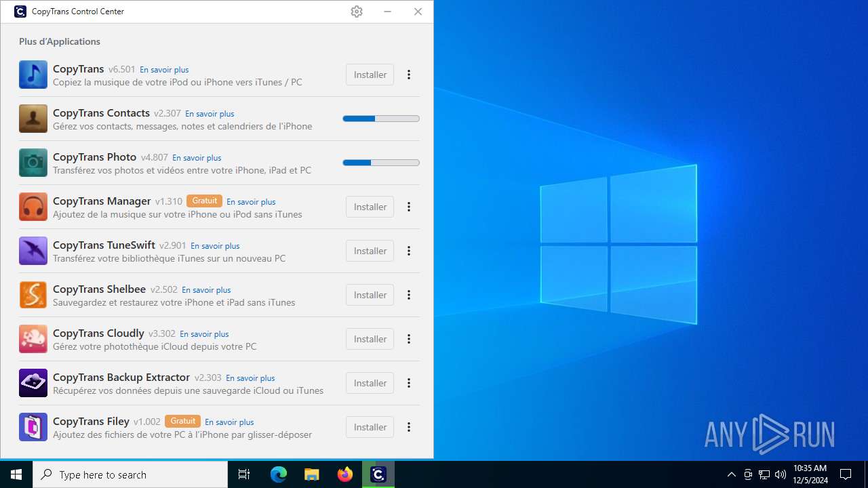Click CopyTrans Contacts install progress bar

click(x=381, y=119)
